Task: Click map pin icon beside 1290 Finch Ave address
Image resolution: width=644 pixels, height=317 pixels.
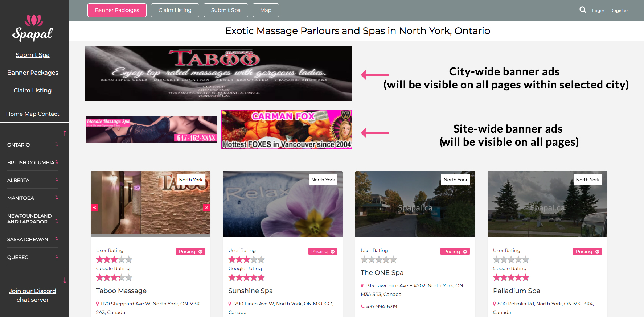Action: pos(230,304)
